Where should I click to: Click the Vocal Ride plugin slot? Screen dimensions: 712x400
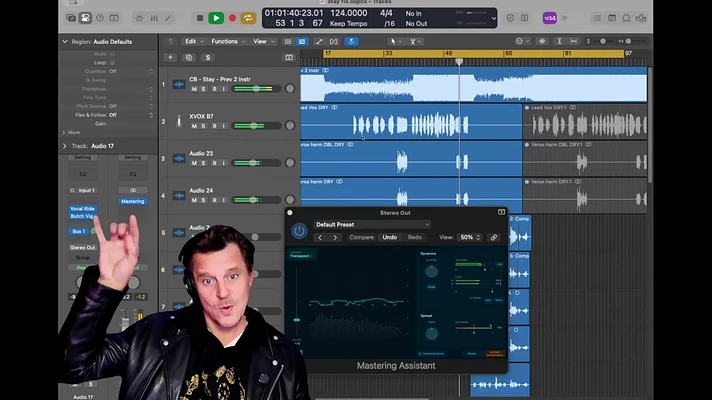[82, 209]
